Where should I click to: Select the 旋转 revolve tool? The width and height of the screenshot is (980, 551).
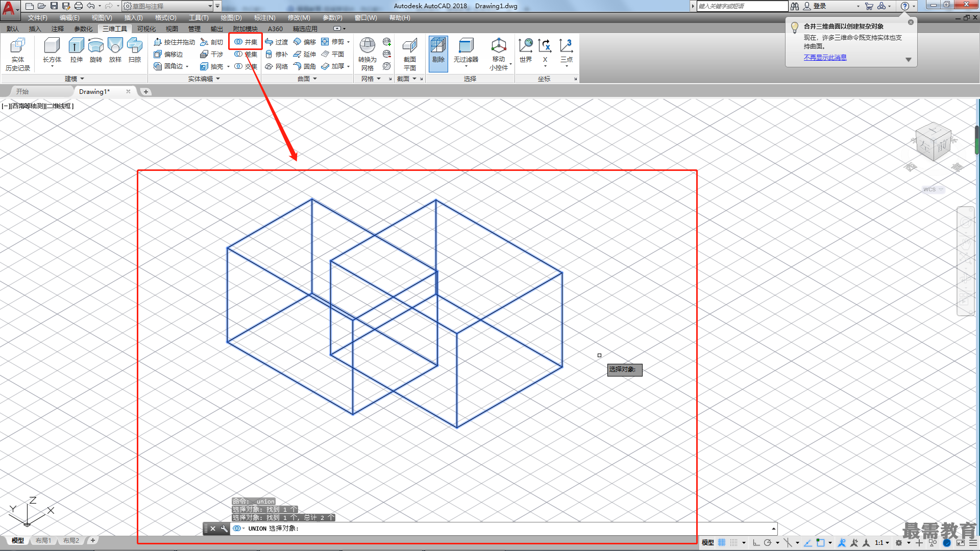click(x=95, y=50)
